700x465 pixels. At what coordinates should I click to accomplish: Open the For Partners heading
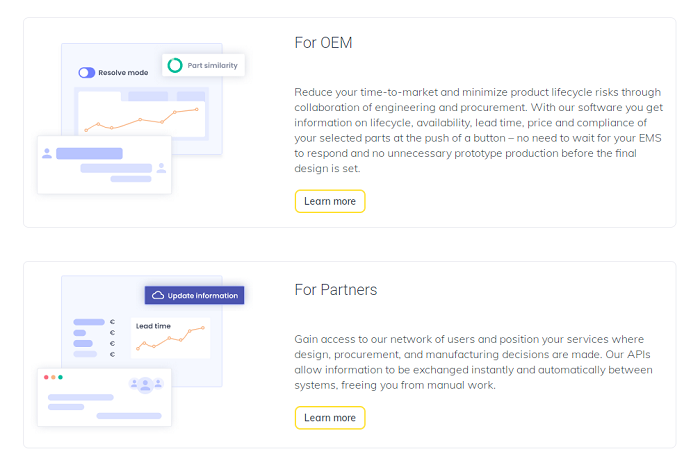[x=336, y=290]
